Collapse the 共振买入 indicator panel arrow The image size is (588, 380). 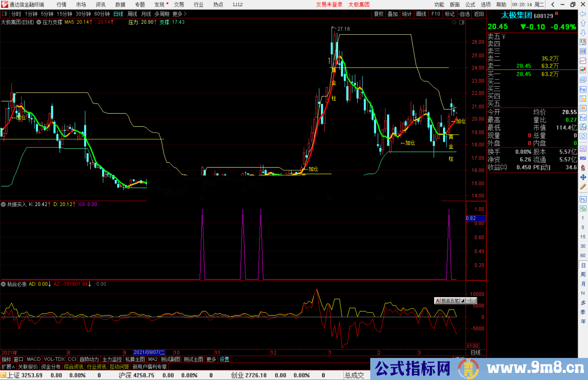[x=3, y=204]
